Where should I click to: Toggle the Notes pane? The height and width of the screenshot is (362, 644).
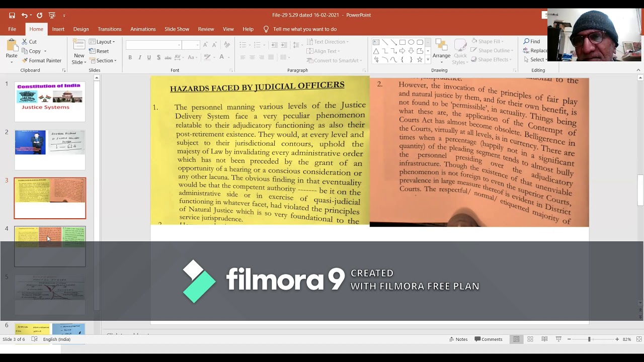[x=458, y=339]
